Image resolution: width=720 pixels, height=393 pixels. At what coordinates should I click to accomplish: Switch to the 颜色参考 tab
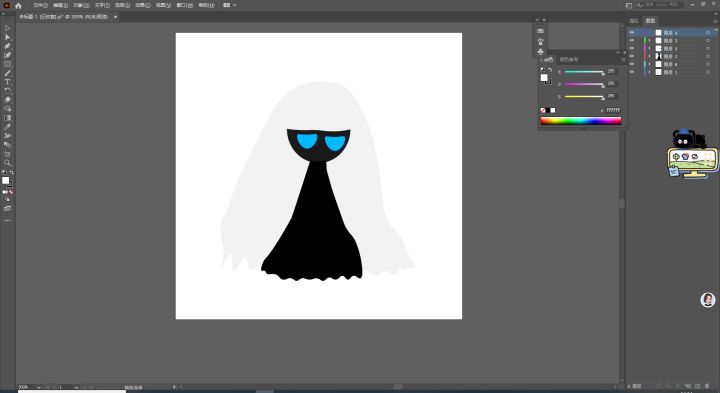(x=569, y=60)
